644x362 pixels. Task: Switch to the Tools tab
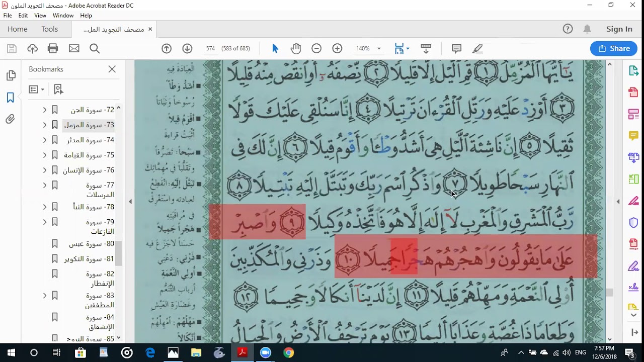[x=50, y=29]
